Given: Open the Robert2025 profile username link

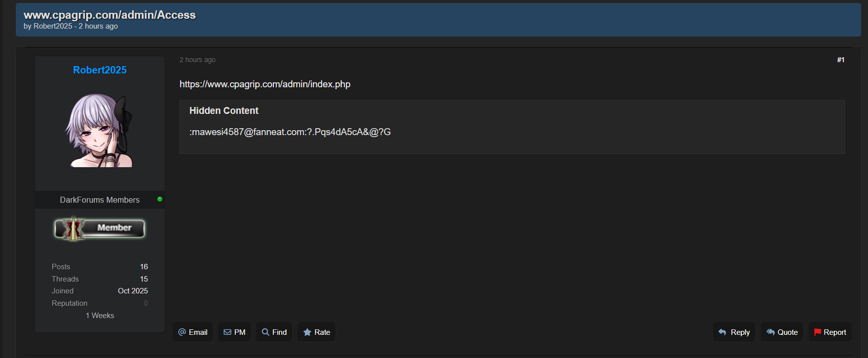Looking at the screenshot, I should [x=100, y=70].
